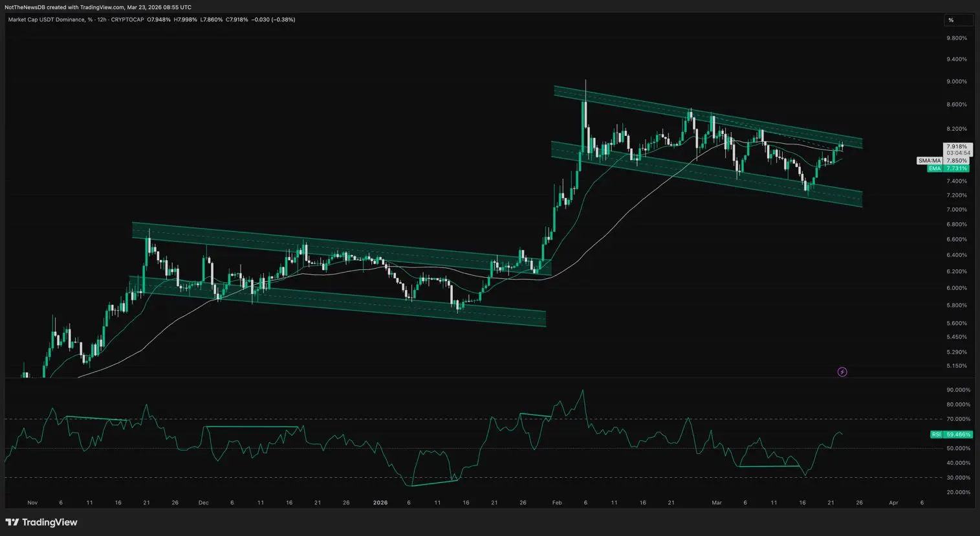The width and height of the screenshot is (980, 536).
Task: Select the SMA:MA indicator label
Action: pos(930,161)
